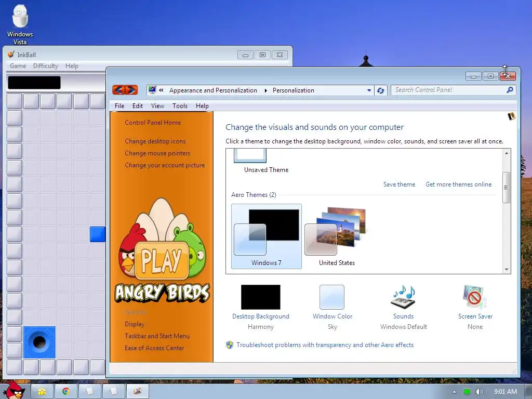Expand the Appearance and Personalization breadcrumb arrow
This screenshot has width=532, height=399.
coord(265,90)
